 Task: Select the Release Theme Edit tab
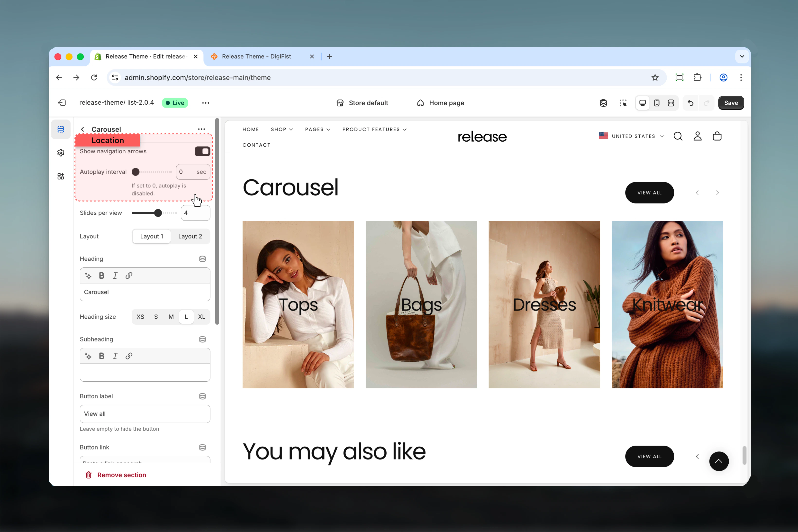click(x=146, y=56)
